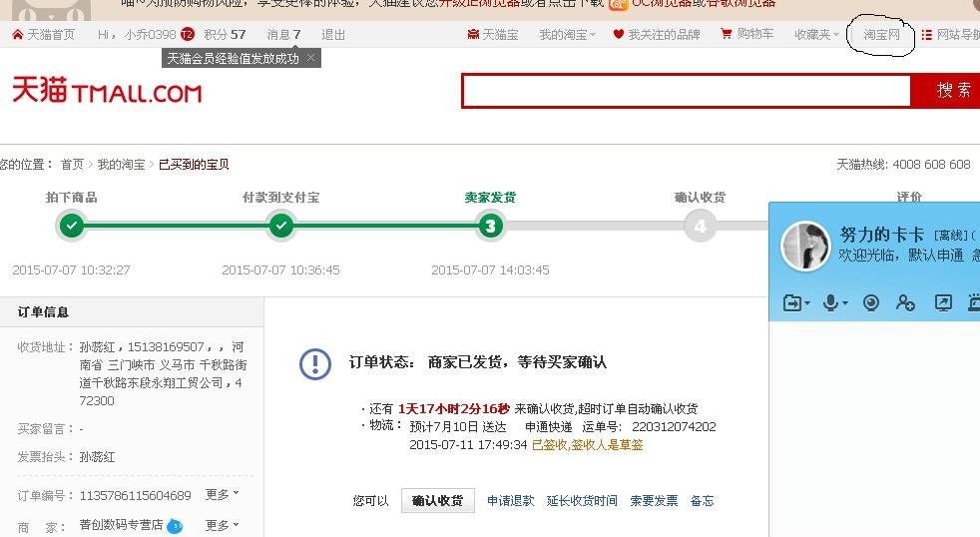Viewport: 980px width, 537px height.
Task: Click step 4 确认收货 circle
Action: click(x=700, y=226)
